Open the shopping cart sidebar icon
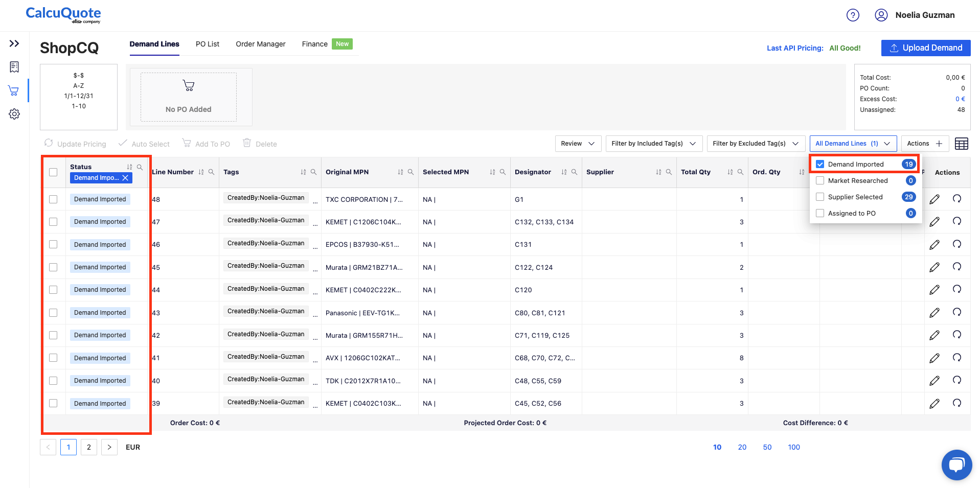Image resolution: width=980 pixels, height=488 pixels. (x=14, y=90)
